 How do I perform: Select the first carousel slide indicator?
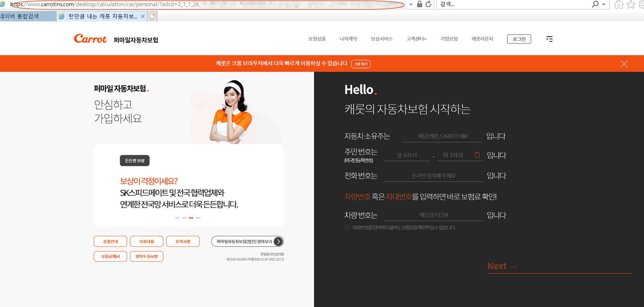click(177, 218)
